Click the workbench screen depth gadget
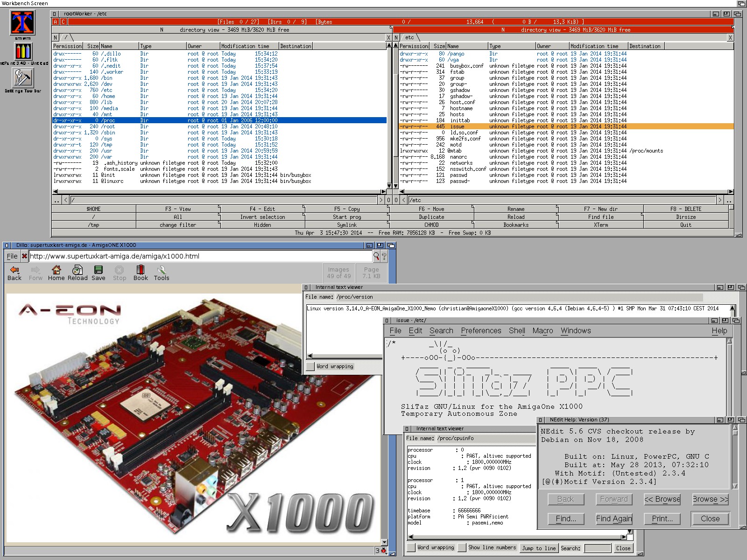This screenshot has width=747, height=560. (741, 3)
